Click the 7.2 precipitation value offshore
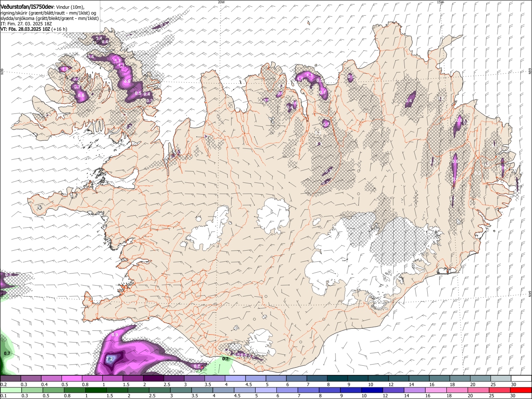 pos(110,359)
